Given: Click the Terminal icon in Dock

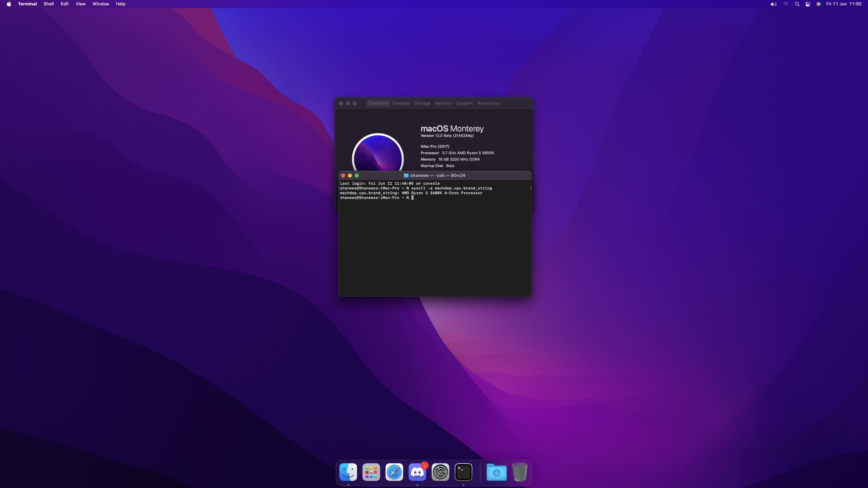Looking at the screenshot, I should point(463,472).
